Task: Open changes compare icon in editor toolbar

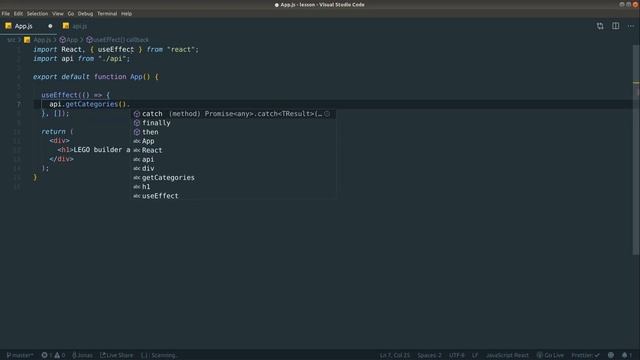Action: click(600, 26)
